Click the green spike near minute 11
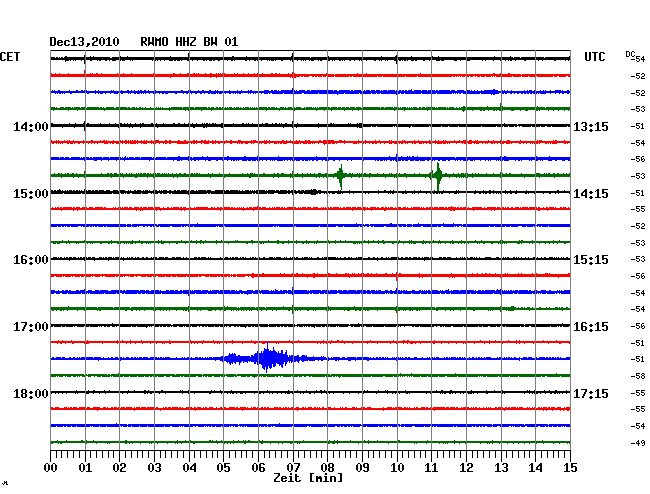Viewport: 650px width, 494px height. click(x=437, y=176)
